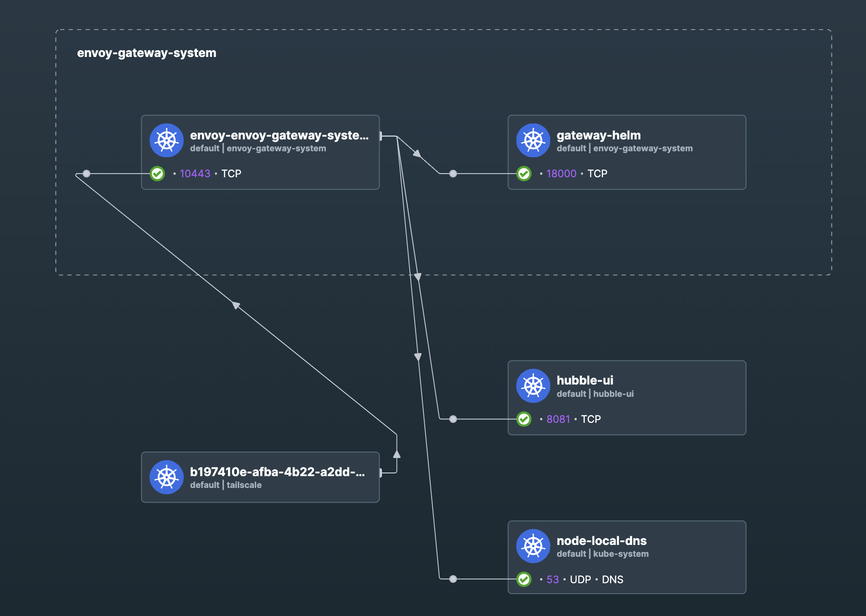Screen dimensions: 866x616
Task: Select port 18000 value
Action: pos(562,174)
